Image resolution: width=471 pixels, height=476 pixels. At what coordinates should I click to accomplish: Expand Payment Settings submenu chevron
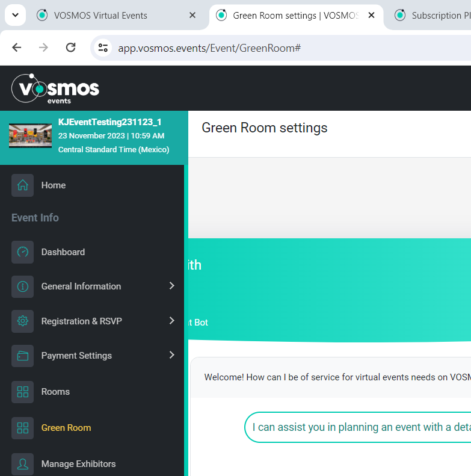(172, 355)
